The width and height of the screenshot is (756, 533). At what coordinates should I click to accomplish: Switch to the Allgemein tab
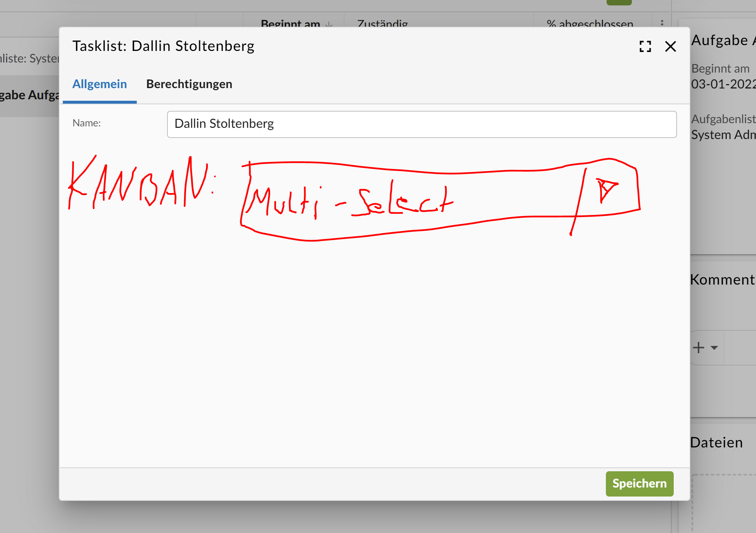(100, 84)
